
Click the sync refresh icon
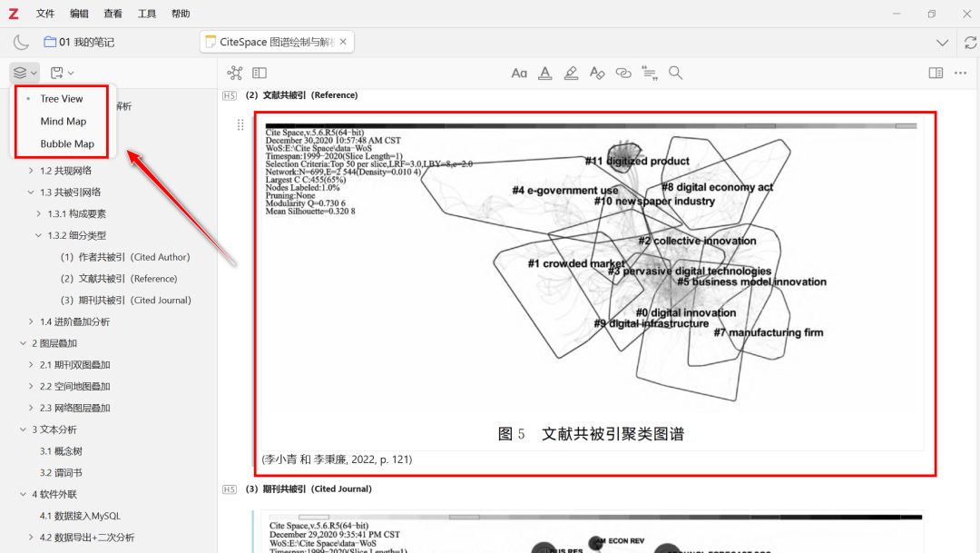pyautogui.click(x=970, y=43)
